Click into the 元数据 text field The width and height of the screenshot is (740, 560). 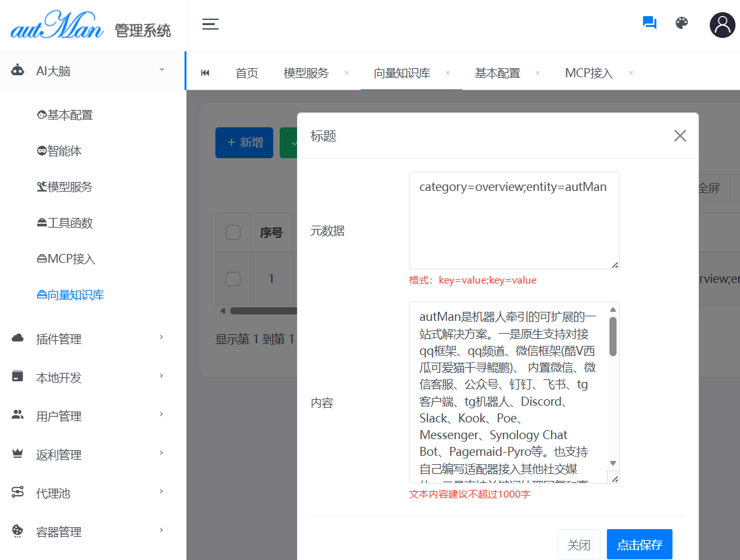514,221
